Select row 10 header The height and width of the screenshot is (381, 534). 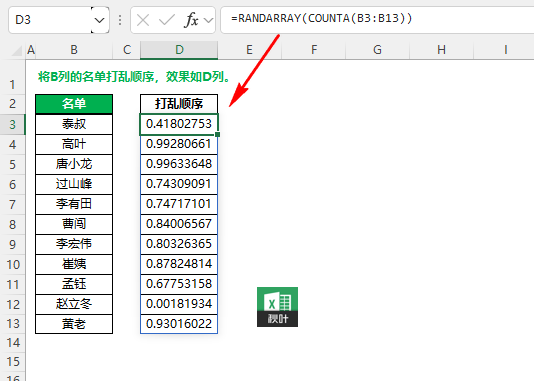tap(13, 265)
